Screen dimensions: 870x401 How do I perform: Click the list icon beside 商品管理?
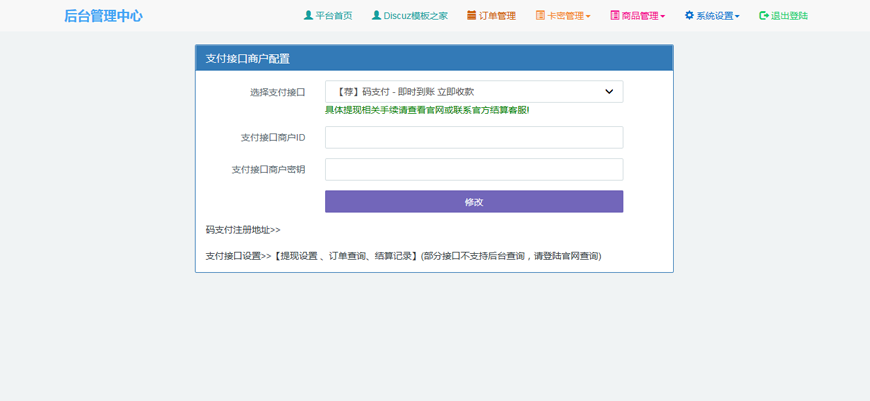(x=615, y=16)
